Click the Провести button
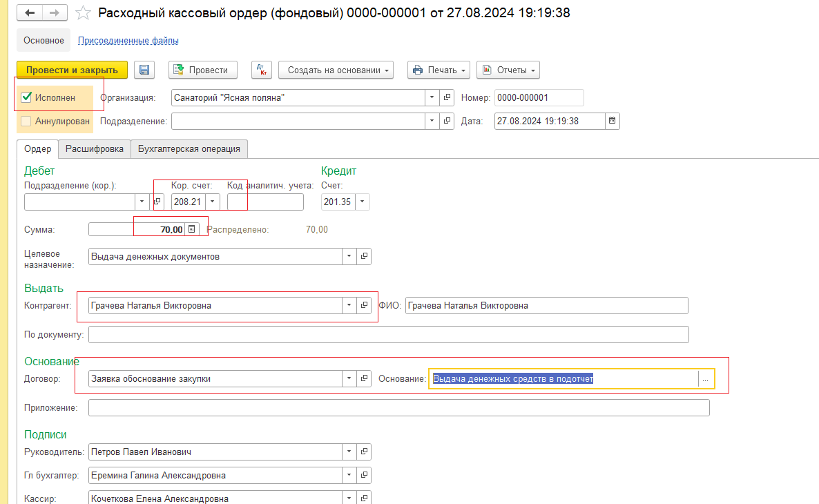The image size is (819, 504). [x=202, y=70]
